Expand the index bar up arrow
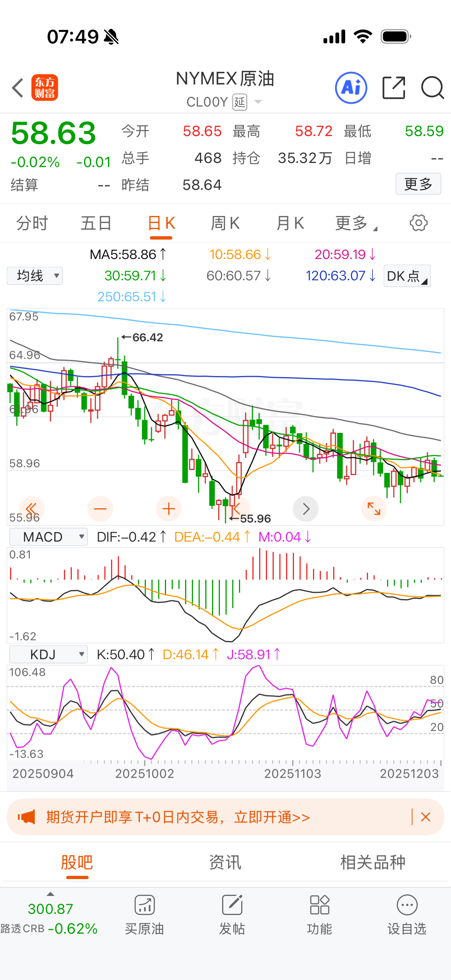 [x=50, y=894]
